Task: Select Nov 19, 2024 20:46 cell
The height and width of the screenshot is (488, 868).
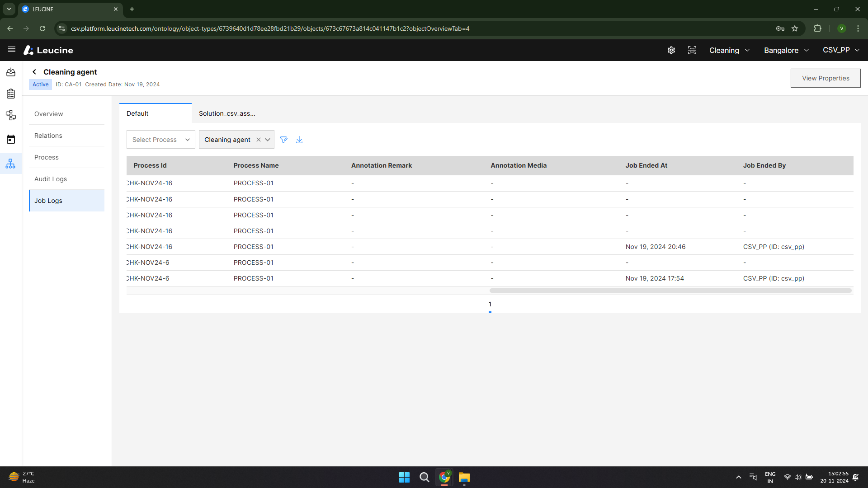Action: (656, 247)
